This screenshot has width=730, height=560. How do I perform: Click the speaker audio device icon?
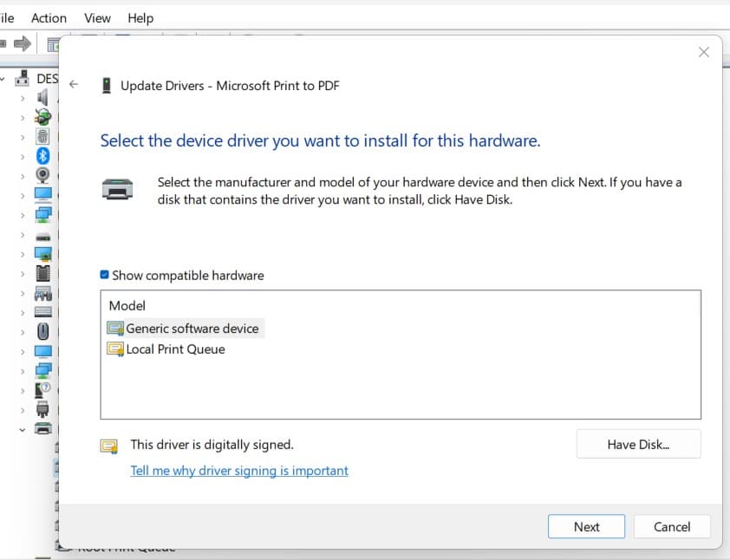42,98
